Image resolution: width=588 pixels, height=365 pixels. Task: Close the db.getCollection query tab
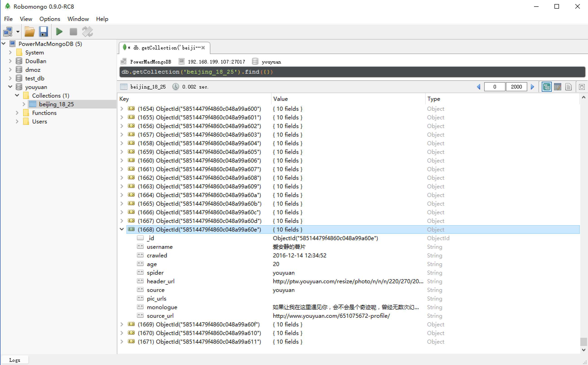203,48
